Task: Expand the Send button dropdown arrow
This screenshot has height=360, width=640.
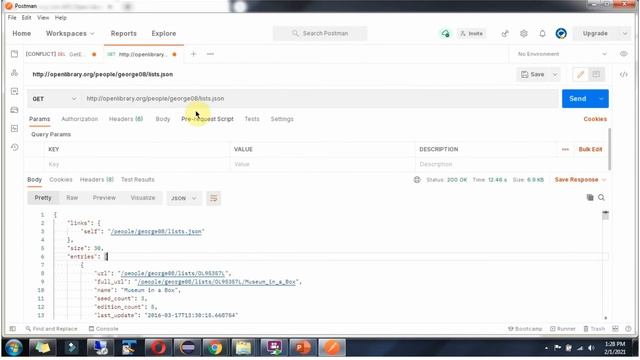Action: pos(601,99)
